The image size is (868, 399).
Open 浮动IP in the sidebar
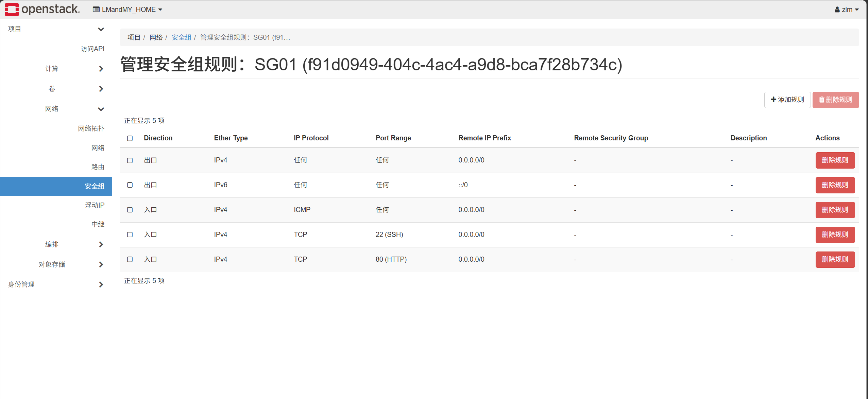click(95, 205)
